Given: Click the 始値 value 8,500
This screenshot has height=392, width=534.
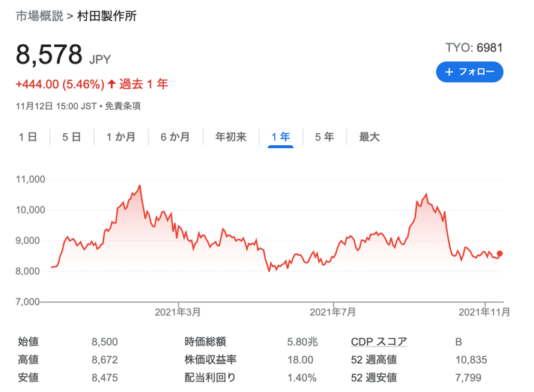Looking at the screenshot, I should 105,342.
